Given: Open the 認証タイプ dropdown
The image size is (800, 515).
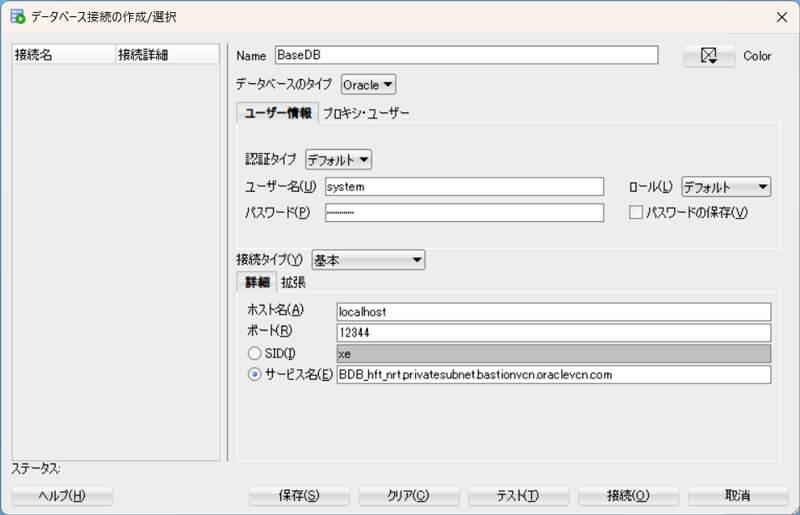Looking at the screenshot, I should 338,160.
